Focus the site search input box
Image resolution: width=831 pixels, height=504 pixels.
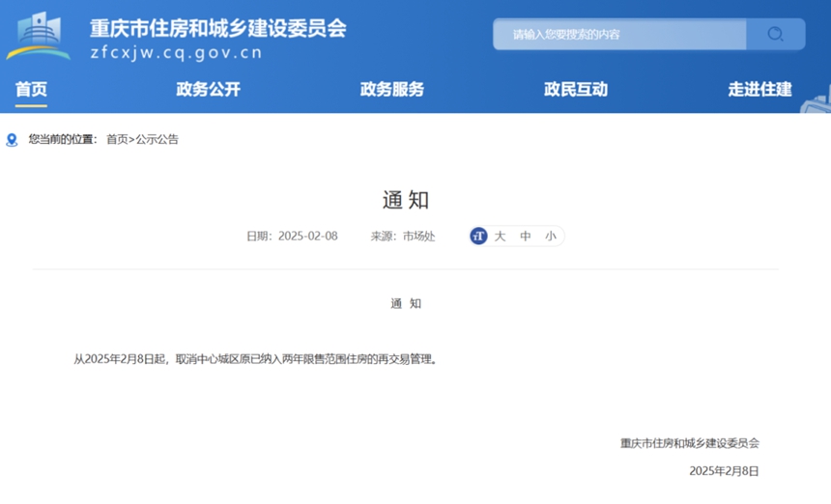(618, 35)
